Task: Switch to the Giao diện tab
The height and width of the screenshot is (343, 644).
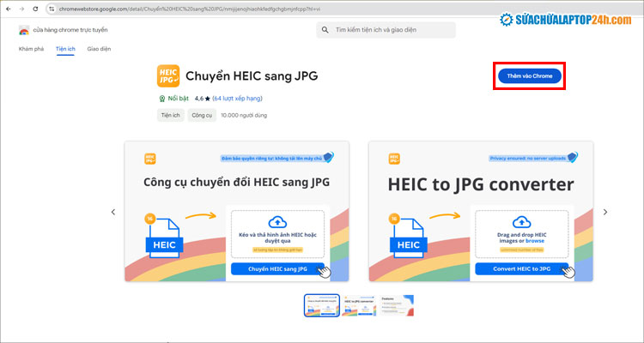Action: (x=99, y=49)
